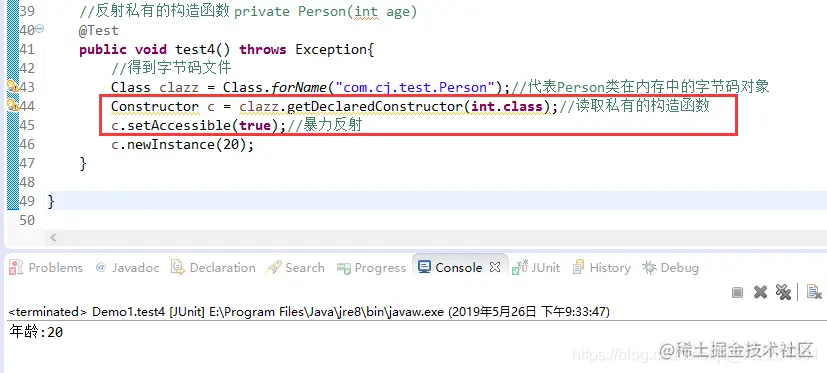
Task: Click the comment '//得到字节码文件' on line 42
Action: point(171,68)
